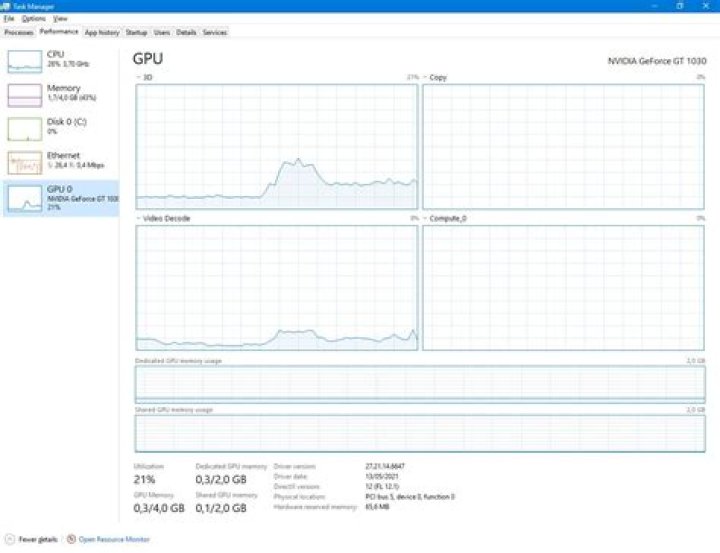
Task: Click the Task Manager title bar icon
Action: point(6,6)
